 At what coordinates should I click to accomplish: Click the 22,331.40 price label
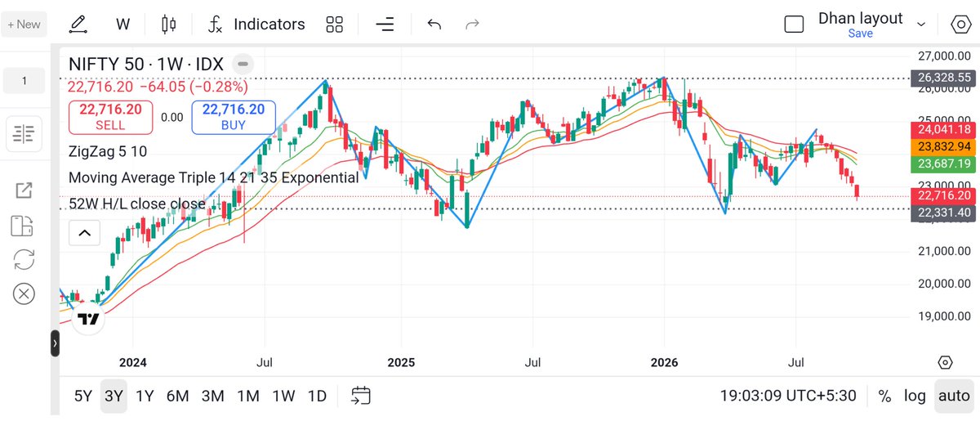pos(944,213)
